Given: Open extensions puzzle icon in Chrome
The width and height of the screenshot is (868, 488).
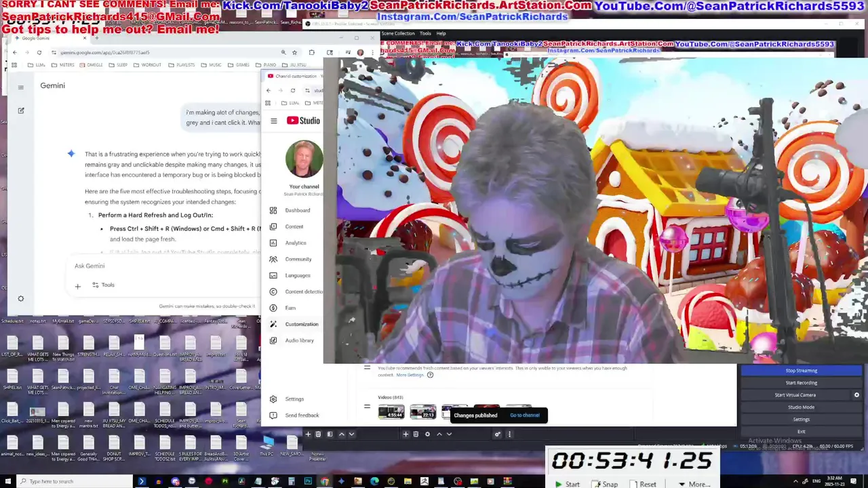Looking at the screenshot, I should [311, 52].
